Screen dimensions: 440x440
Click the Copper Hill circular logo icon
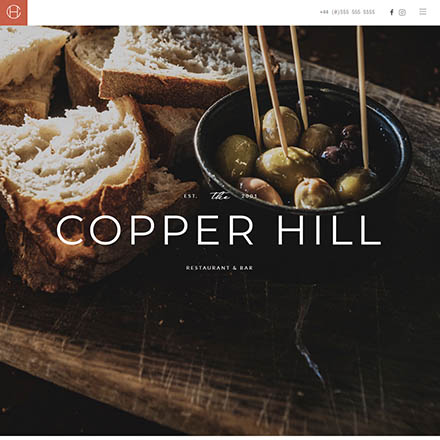[x=14, y=12]
